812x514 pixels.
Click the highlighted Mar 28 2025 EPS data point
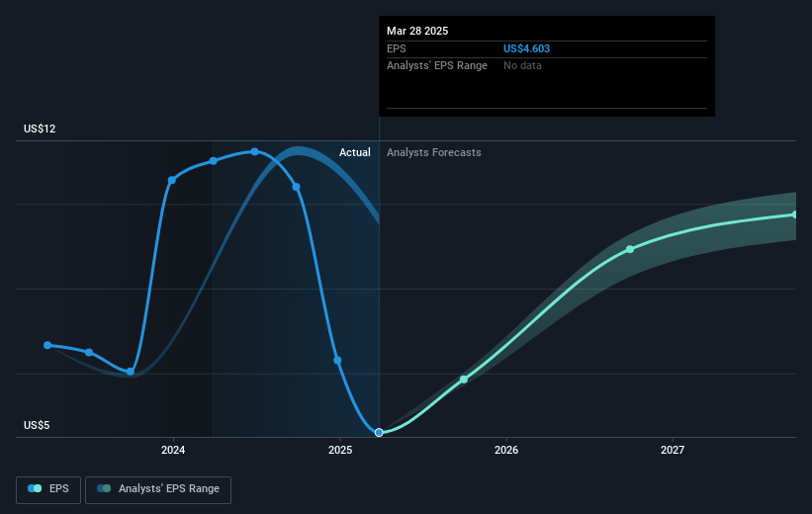click(379, 432)
